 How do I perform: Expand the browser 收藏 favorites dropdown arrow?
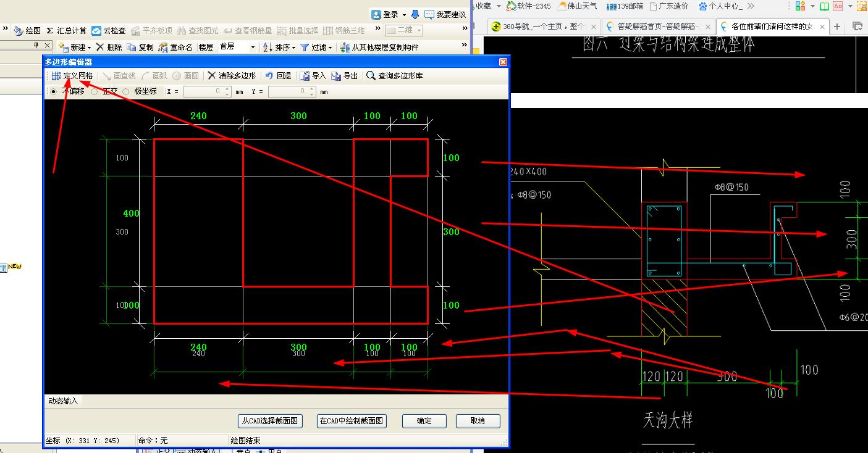499,6
